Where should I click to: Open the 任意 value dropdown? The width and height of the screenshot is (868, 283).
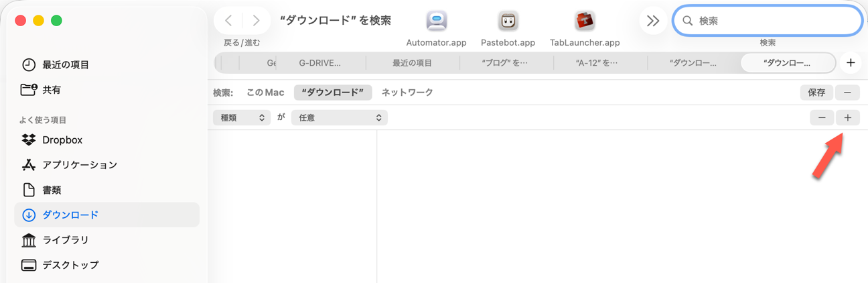[x=340, y=118]
